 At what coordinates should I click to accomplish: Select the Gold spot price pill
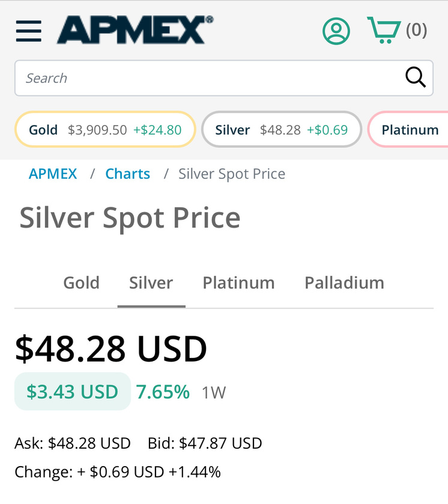tap(106, 130)
